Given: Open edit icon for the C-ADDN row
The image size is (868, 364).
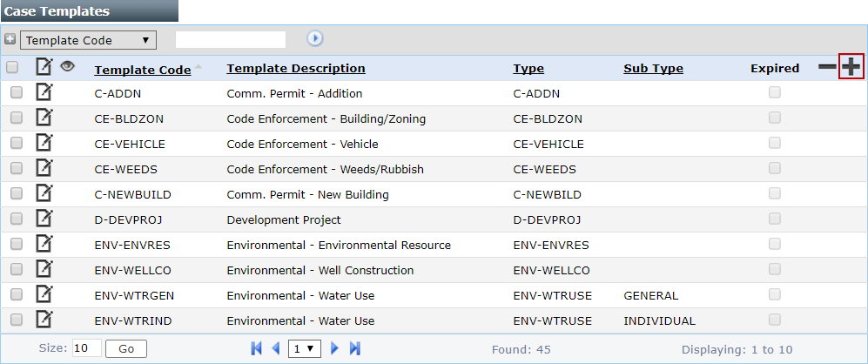Looking at the screenshot, I should click(x=44, y=92).
